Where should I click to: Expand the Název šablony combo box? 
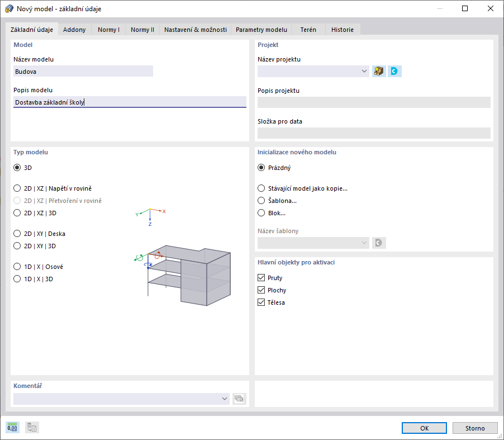coord(364,243)
